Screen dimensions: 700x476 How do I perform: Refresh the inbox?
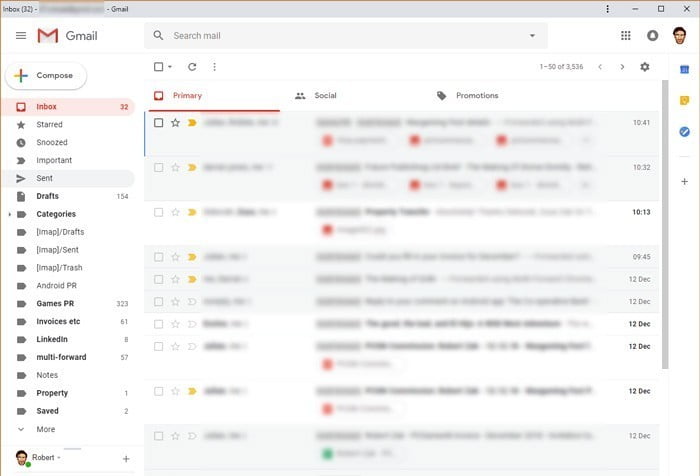tap(192, 67)
